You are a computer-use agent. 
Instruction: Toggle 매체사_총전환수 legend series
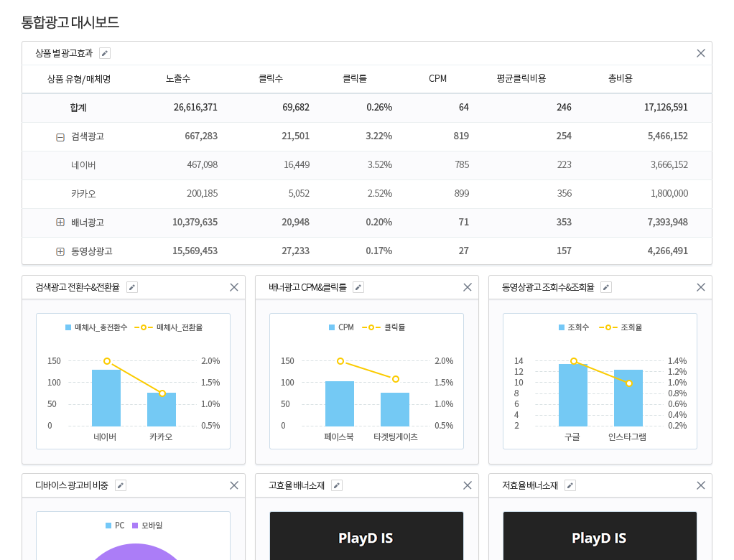(96, 327)
